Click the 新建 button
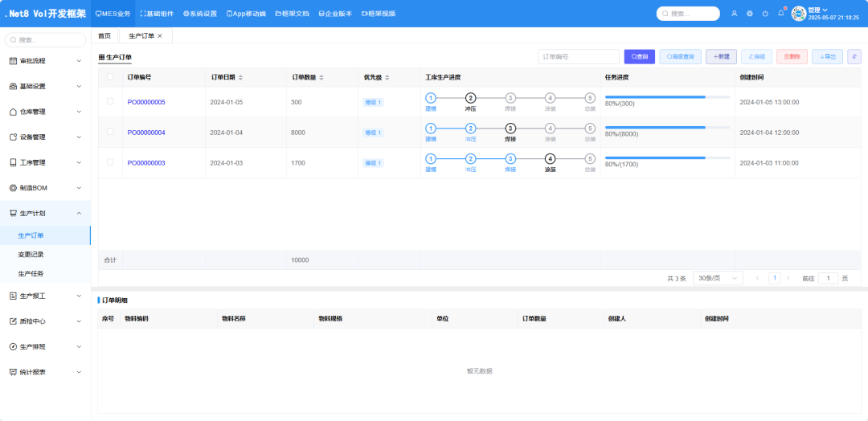The image size is (868, 421). click(x=721, y=57)
